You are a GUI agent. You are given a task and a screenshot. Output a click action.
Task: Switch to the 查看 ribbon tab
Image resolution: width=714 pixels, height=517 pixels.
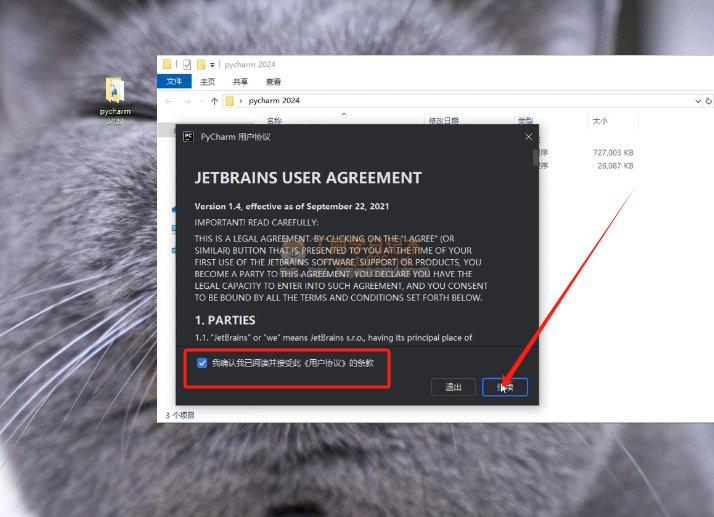(273, 82)
